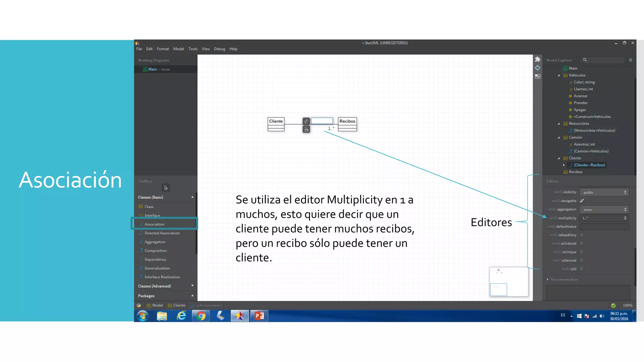Image resolution: width=644 pixels, height=362 pixels.
Task: Click the end2.defaultValue input field
Action: click(604, 227)
